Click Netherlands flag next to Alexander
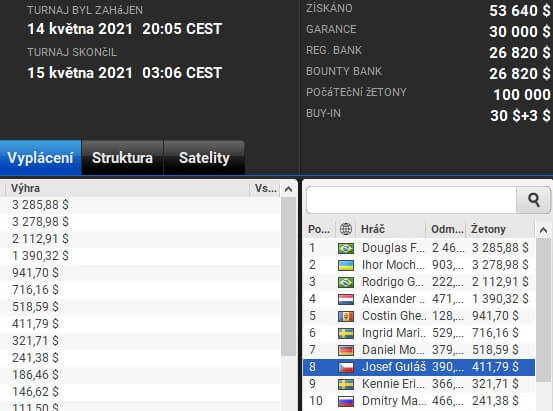The height and width of the screenshot is (411, 553). (x=346, y=299)
